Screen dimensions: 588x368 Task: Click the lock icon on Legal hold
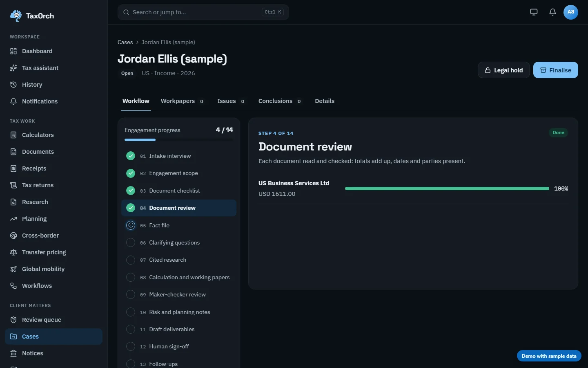click(x=488, y=70)
